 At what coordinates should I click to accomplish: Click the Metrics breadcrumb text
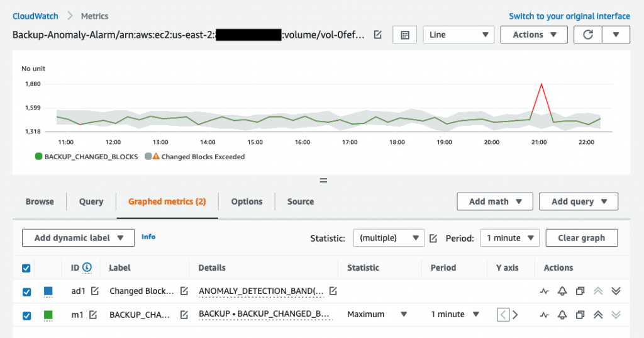pos(94,16)
